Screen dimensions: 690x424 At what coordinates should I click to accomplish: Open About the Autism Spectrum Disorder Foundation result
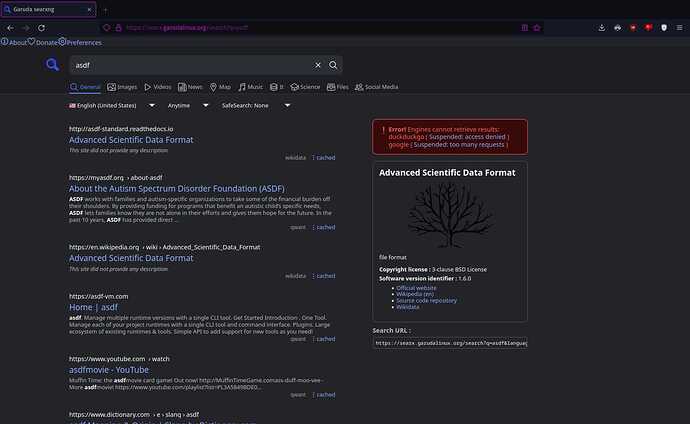pos(176,189)
